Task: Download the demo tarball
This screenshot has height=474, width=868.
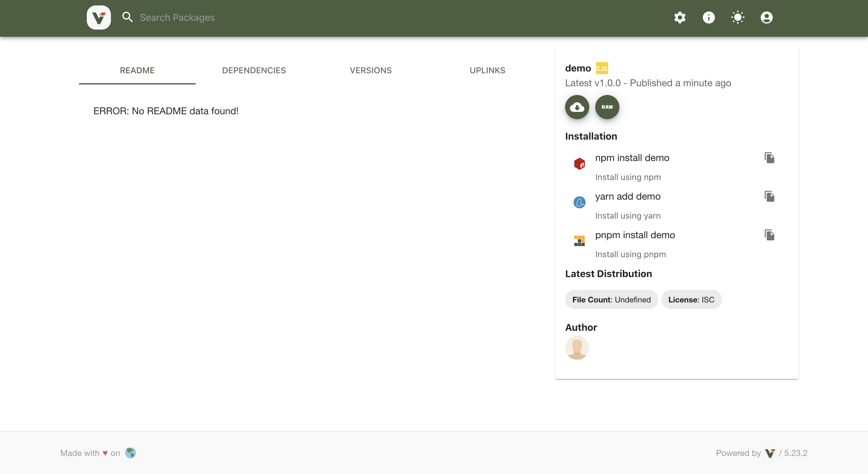Action: [577, 107]
